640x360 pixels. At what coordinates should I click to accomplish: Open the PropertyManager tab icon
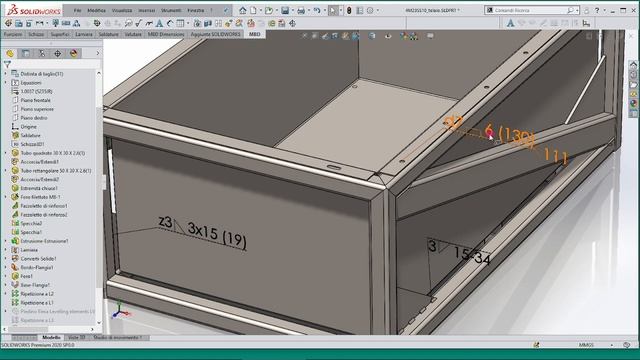pos(26,53)
